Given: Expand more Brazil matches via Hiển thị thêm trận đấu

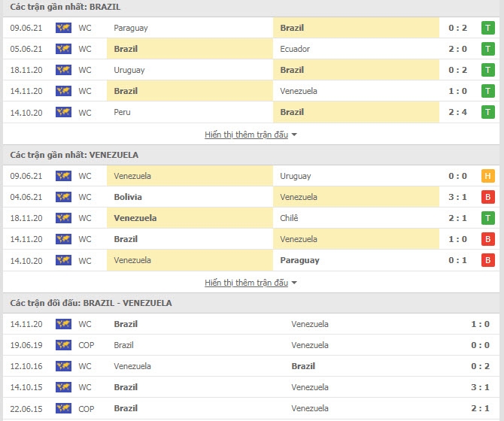Looking at the screenshot, I should (x=246, y=135).
